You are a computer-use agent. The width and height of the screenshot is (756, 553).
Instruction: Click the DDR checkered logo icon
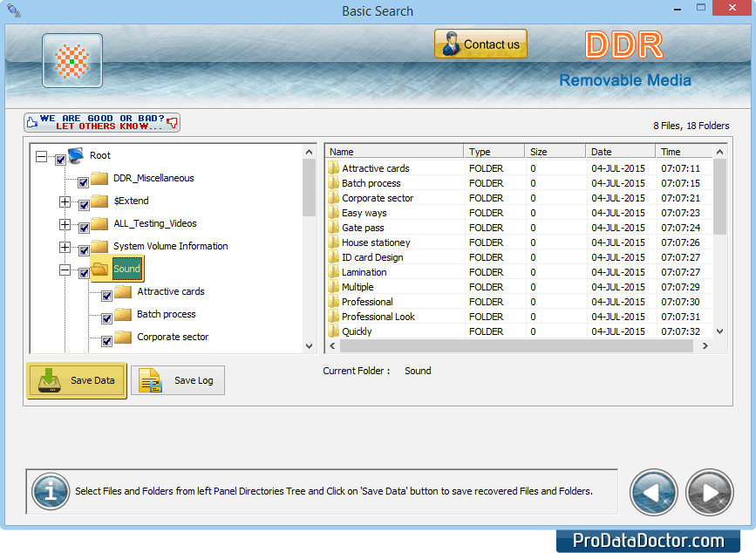(72, 61)
